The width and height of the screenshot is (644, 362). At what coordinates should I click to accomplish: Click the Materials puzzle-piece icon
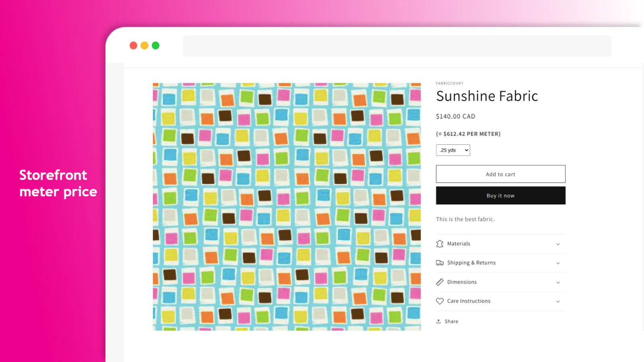tap(440, 244)
